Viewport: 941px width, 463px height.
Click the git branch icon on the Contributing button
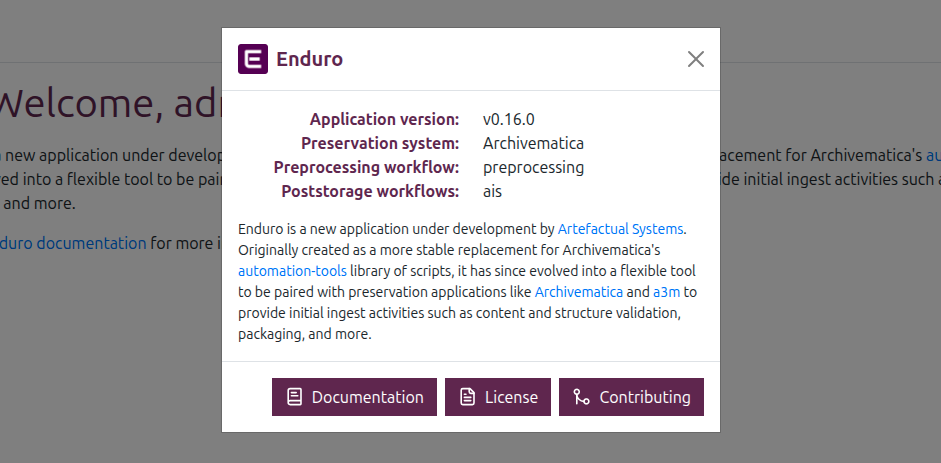pos(581,397)
